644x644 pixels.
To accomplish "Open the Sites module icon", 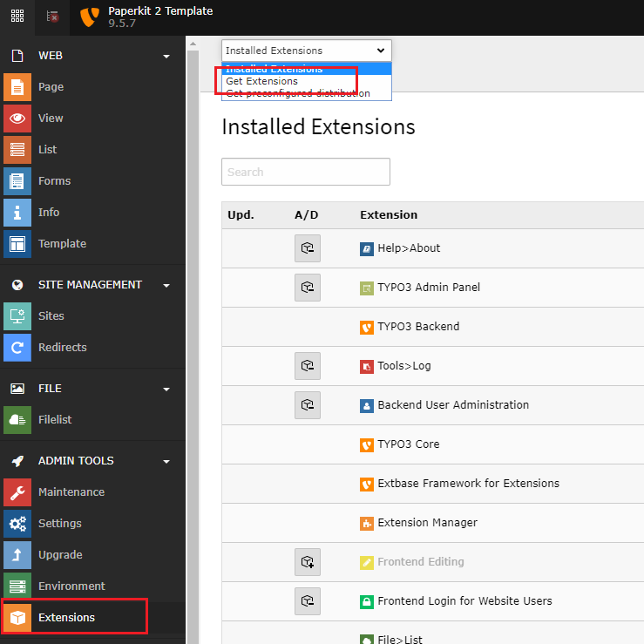I will [17, 316].
